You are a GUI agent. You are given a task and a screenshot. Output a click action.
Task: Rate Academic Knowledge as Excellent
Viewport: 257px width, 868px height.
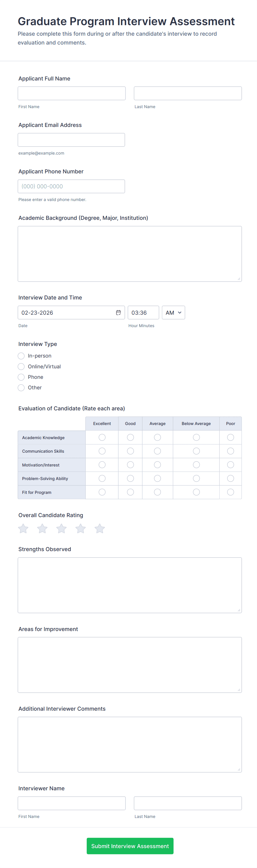tap(102, 437)
